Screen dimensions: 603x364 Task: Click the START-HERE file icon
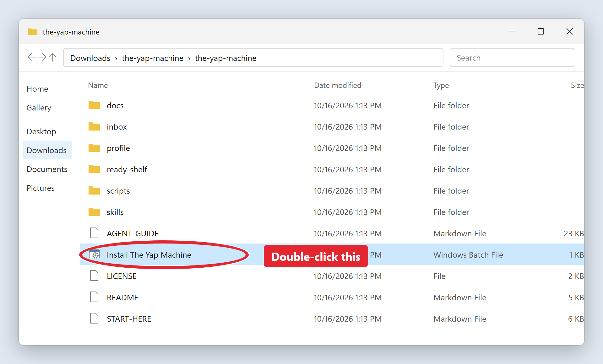94,318
